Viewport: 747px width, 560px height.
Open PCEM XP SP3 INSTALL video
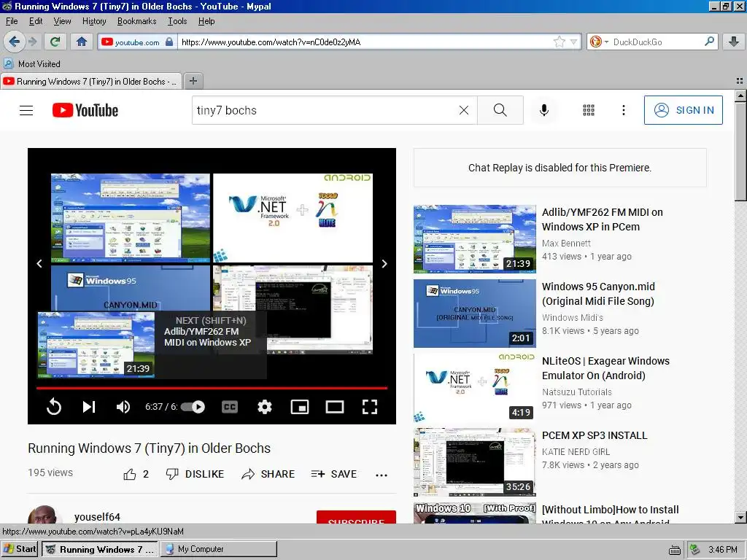[595, 435]
